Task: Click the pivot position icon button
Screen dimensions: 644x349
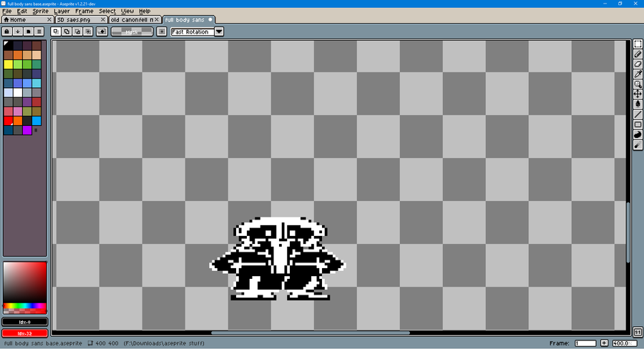Action: click(162, 31)
